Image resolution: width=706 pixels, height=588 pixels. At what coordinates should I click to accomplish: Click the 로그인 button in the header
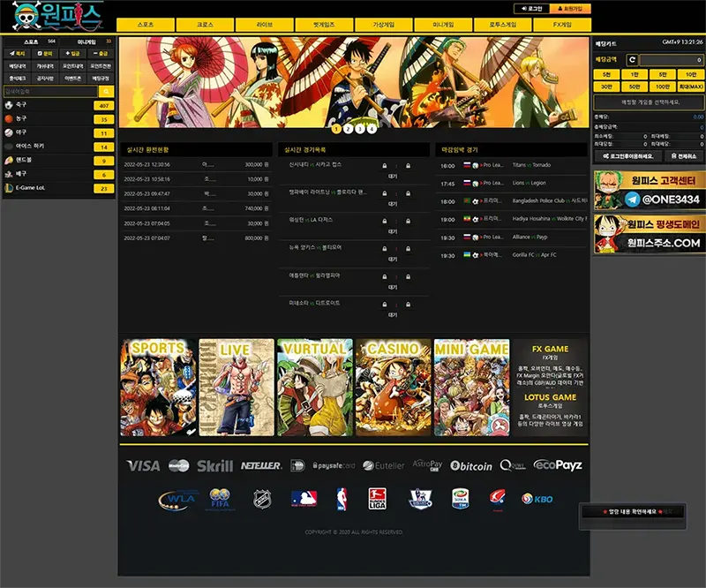[532, 9]
